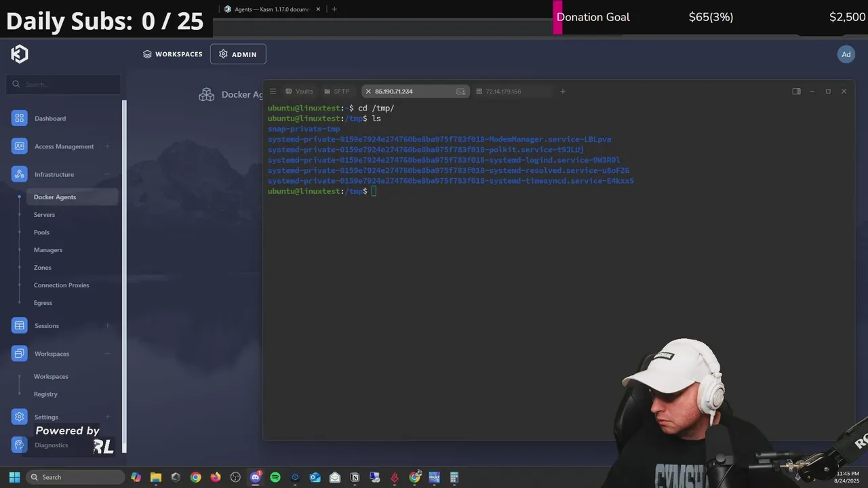Image resolution: width=868 pixels, height=488 pixels.
Task: Open Zones in sidebar
Action: [x=42, y=268]
